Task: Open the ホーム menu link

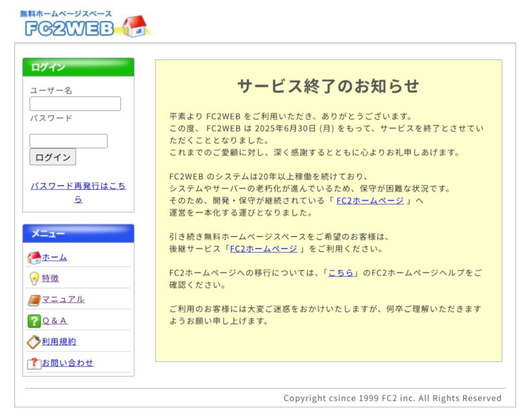Action: click(54, 257)
